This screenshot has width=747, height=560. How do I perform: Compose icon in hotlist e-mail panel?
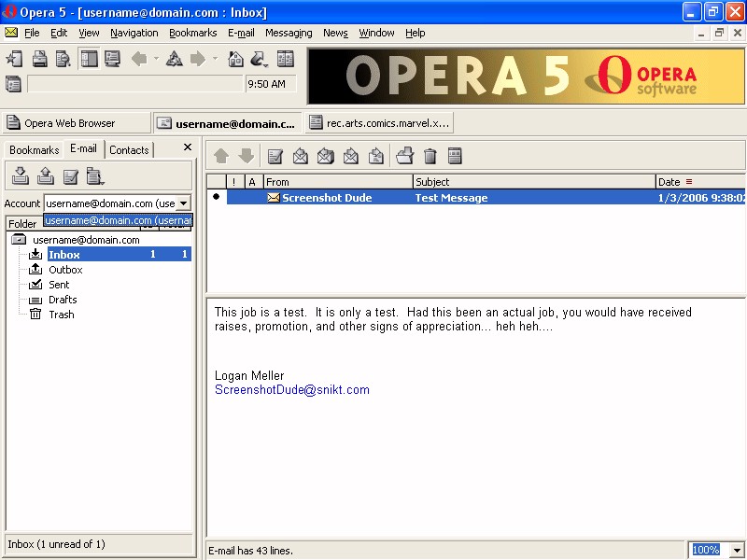71,176
